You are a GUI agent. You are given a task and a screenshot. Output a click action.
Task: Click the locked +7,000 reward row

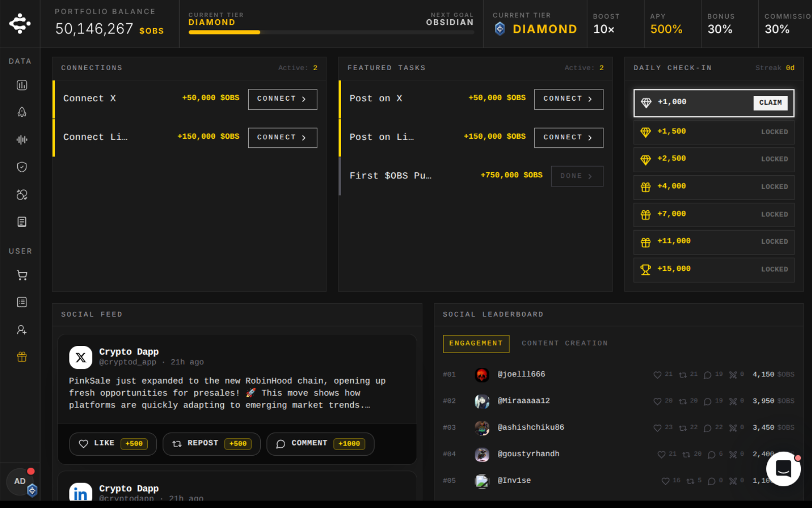[714, 214]
